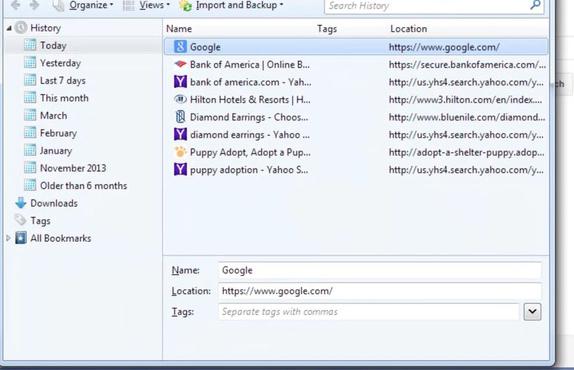Click the www.bluenile.com location cell

pos(467,117)
